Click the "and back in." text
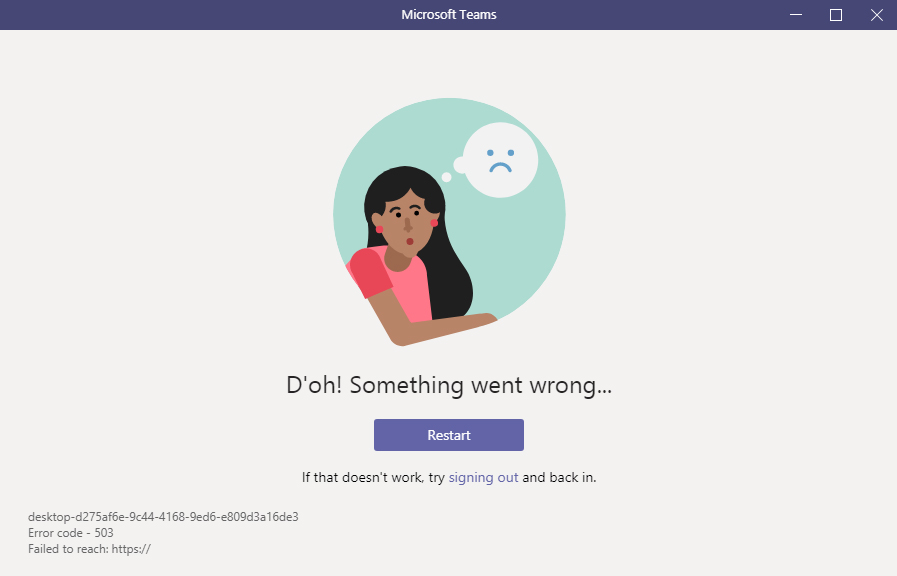This screenshot has height=576, width=897. [559, 478]
